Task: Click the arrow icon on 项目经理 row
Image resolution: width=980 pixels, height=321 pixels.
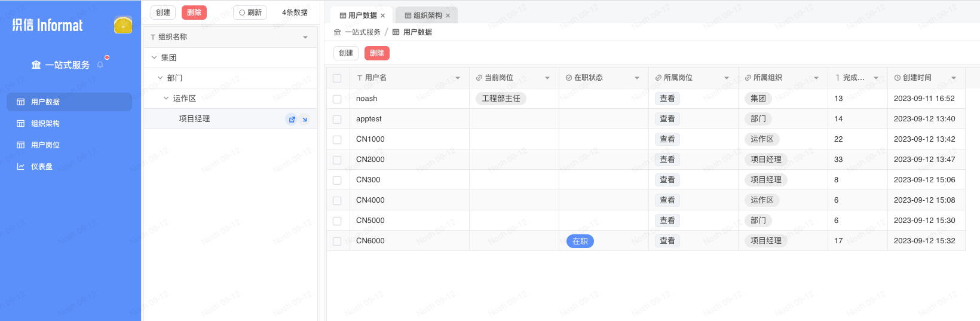Action: click(x=304, y=119)
